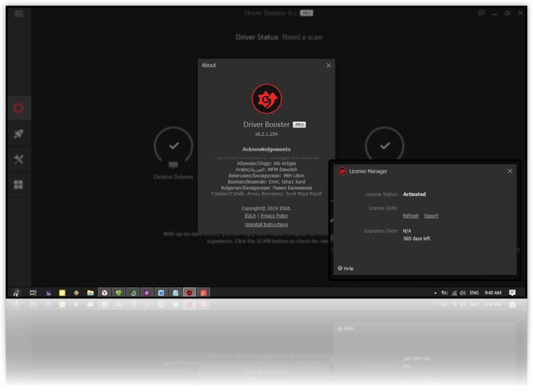Open the green clover app on taskbar
The image size is (533, 392).
point(118,293)
